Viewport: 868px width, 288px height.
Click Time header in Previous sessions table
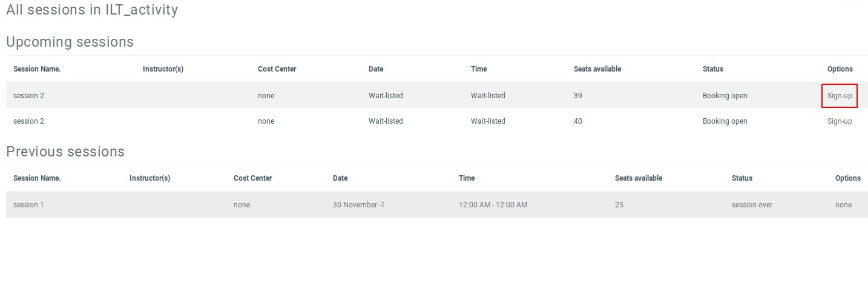coord(467,178)
